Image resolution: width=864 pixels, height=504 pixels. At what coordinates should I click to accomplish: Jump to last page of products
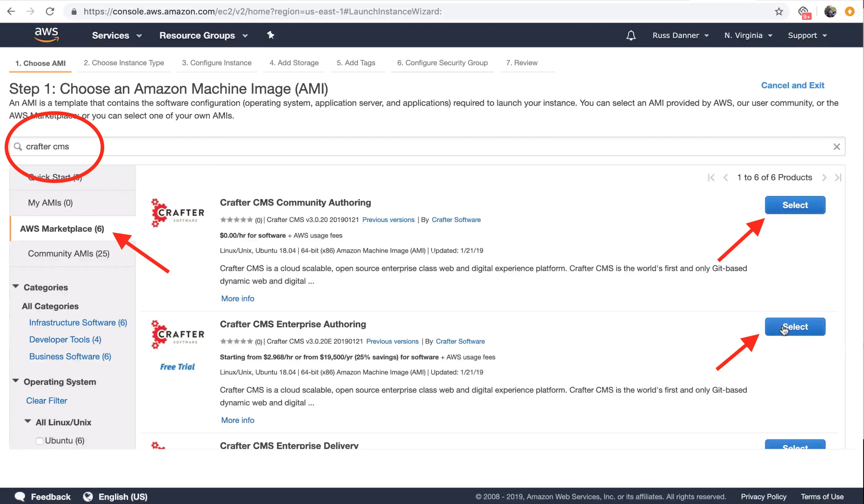[838, 178]
